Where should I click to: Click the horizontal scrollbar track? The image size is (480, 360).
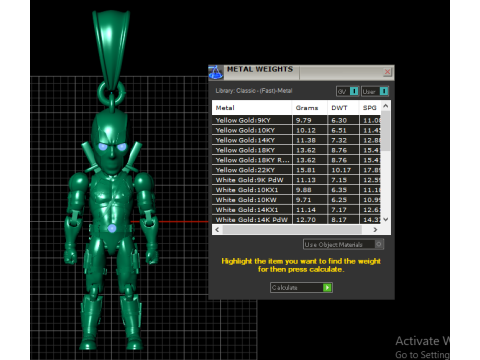click(292, 230)
